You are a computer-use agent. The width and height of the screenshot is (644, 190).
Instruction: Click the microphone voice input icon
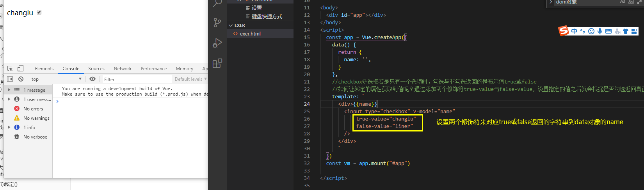tap(600, 31)
